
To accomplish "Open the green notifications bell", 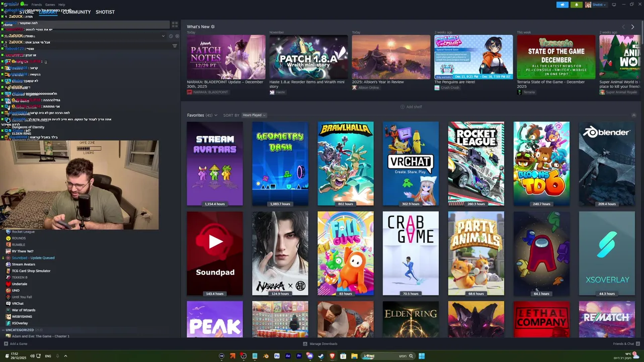I will tap(577, 5).
